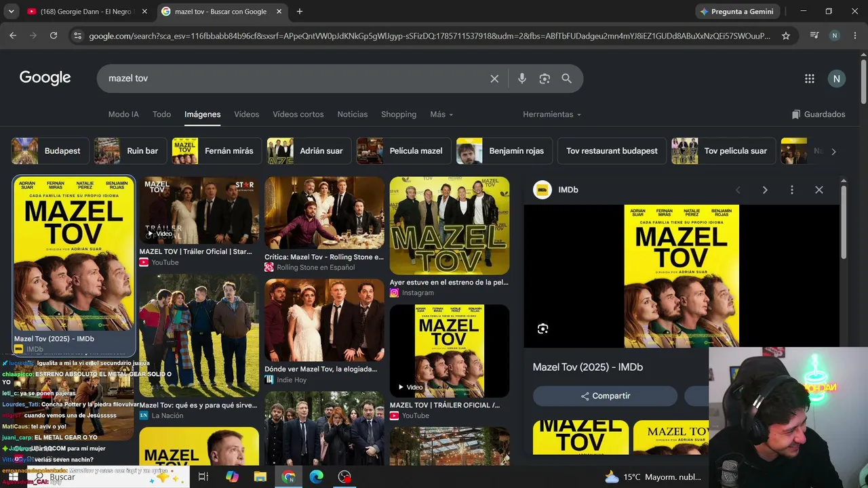Click the Pregunta a Gemini button
868x488 pixels.
(x=737, y=12)
